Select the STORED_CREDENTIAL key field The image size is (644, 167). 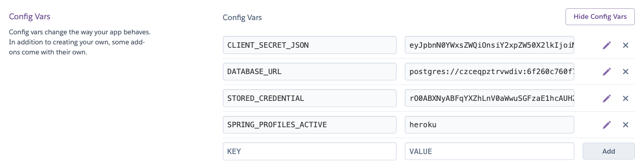tap(310, 98)
